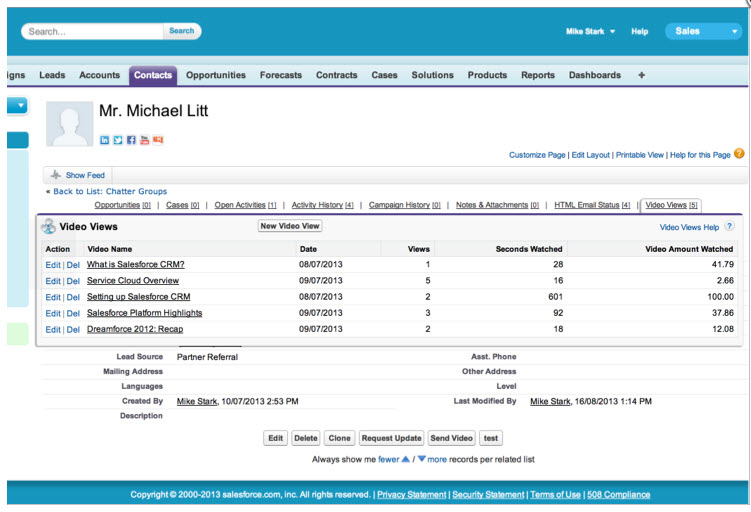Delete the Service Cloud Overview row
Screen dimensions: 751x512
click(x=73, y=281)
